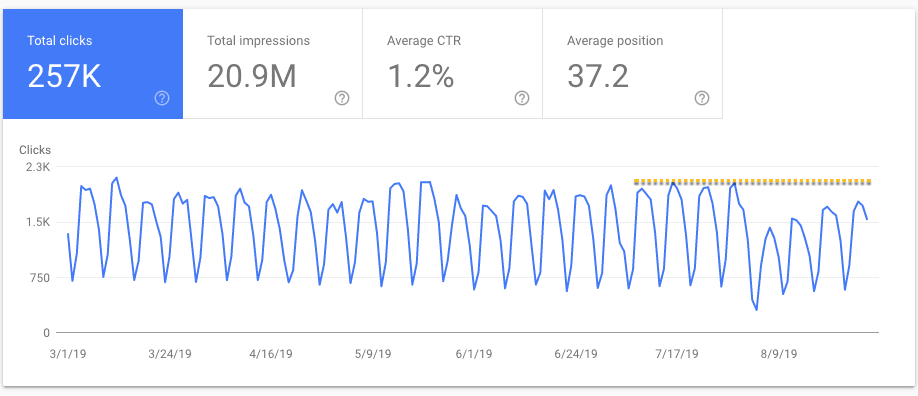Click the 3/1/19 date label
918x396 pixels.
click(70, 354)
